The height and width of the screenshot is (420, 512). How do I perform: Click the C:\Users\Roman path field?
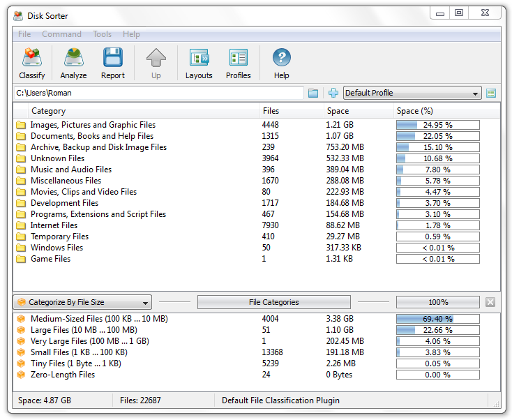click(159, 93)
